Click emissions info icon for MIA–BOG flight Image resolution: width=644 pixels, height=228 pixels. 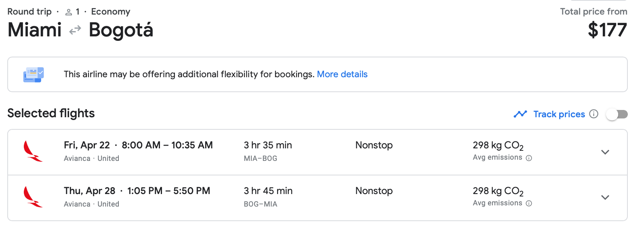529,158
